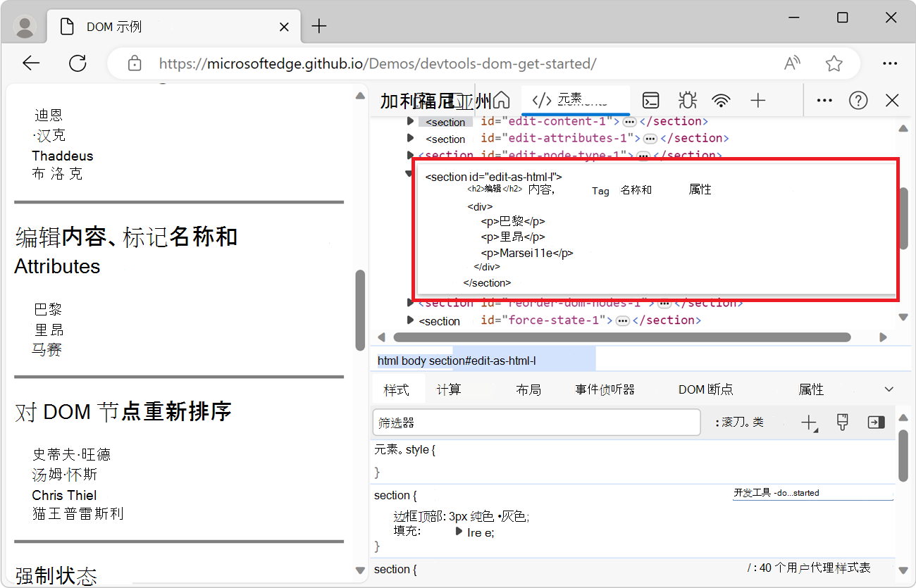The image size is (916, 588).
Task: Add page to favorites star icon
Action: click(834, 63)
